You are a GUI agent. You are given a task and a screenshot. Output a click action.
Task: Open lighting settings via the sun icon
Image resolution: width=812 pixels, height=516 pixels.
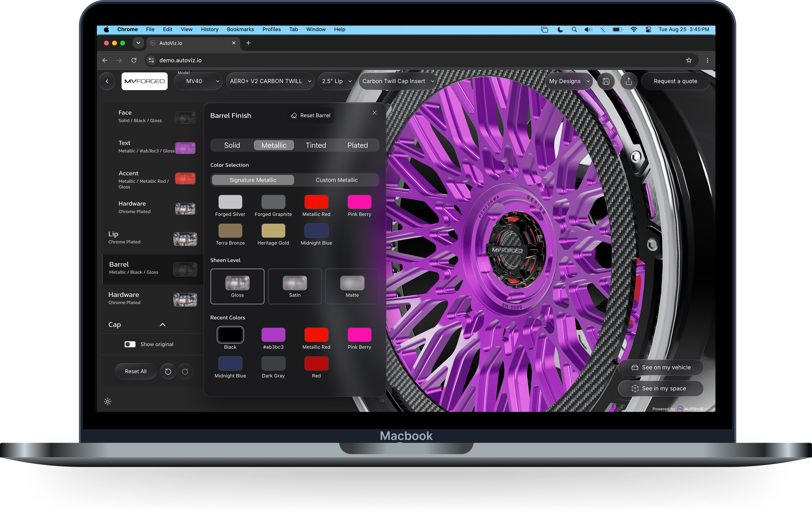click(108, 402)
